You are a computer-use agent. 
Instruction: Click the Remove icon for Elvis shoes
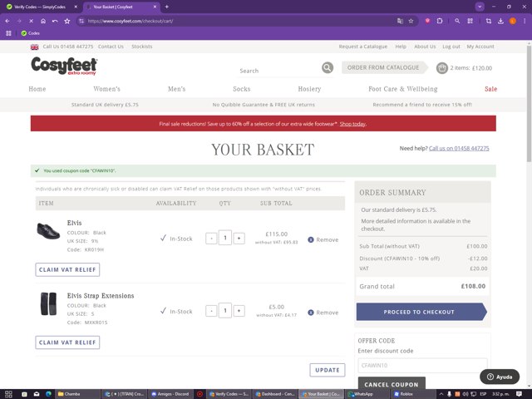pos(310,239)
